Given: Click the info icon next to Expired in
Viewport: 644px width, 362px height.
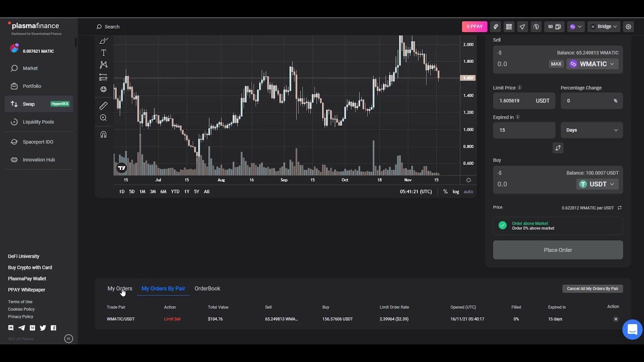Looking at the screenshot, I should 518,117.
